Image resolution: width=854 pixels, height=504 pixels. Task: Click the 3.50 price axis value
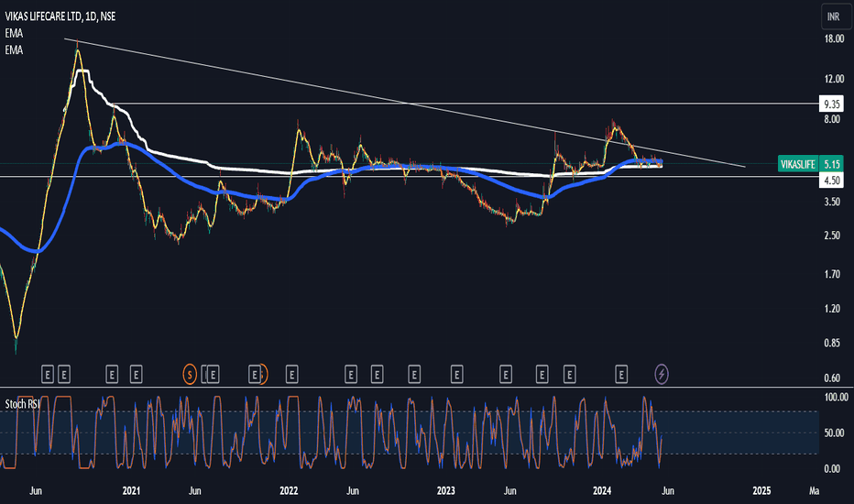pos(832,202)
